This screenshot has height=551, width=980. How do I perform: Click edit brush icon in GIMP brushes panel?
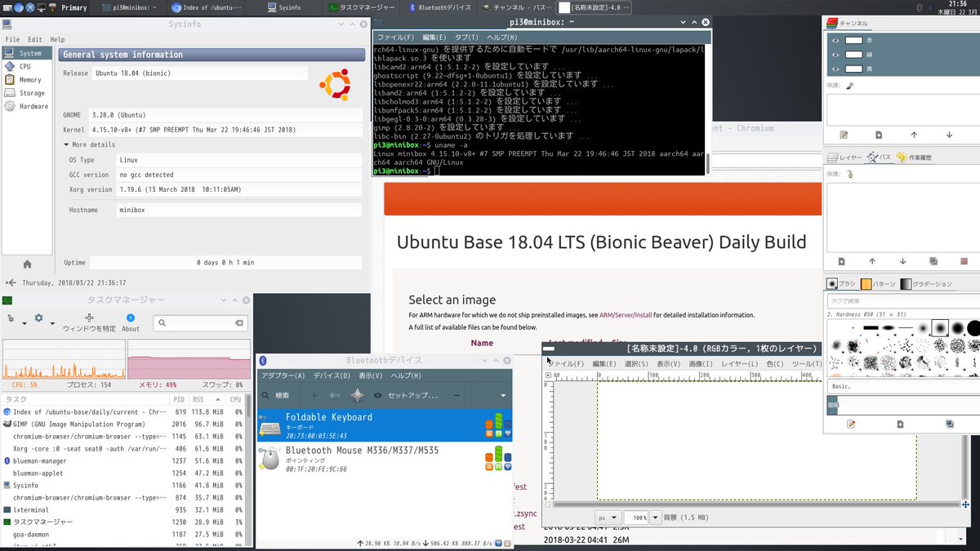point(851,424)
